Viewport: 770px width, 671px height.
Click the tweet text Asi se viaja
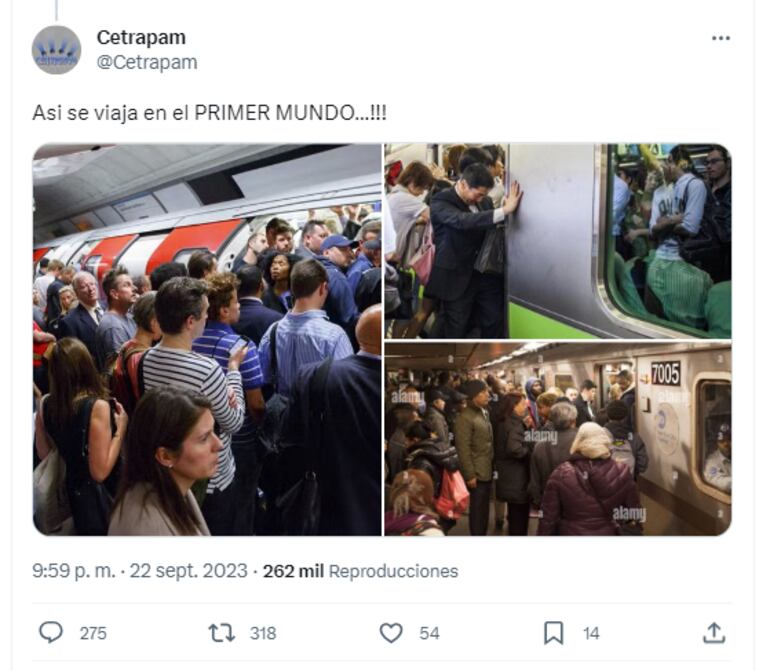(210, 113)
